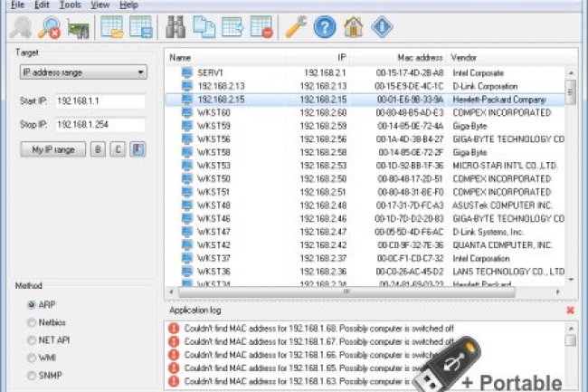Click the binoculars find icon
This screenshot has height=392, width=588.
point(174,27)
